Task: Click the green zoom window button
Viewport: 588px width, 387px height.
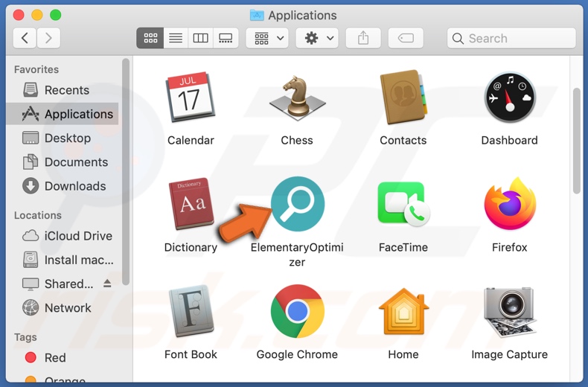Action: (x=56, y=15)
